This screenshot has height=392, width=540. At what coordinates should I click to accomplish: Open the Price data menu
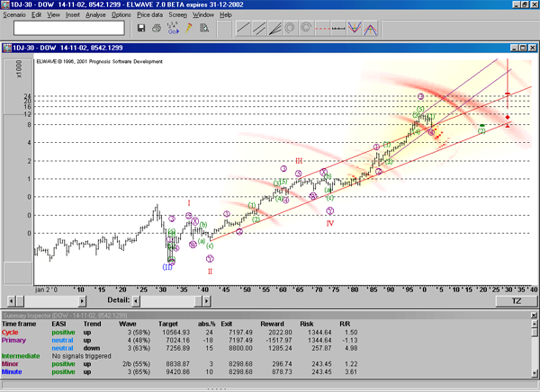click(x=149, y=15)
